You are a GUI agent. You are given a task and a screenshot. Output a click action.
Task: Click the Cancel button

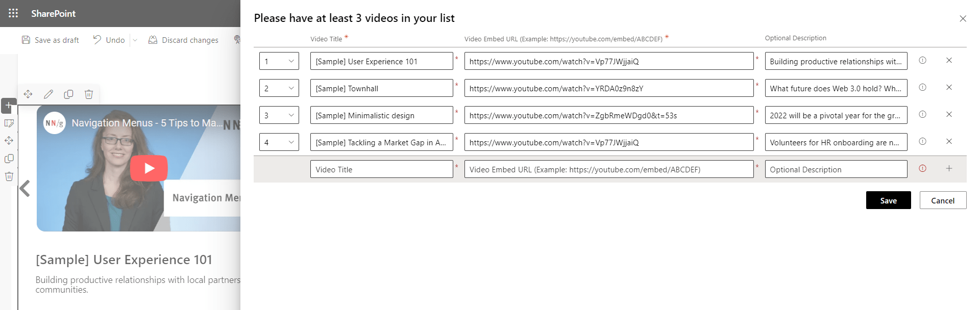(943, 200)
